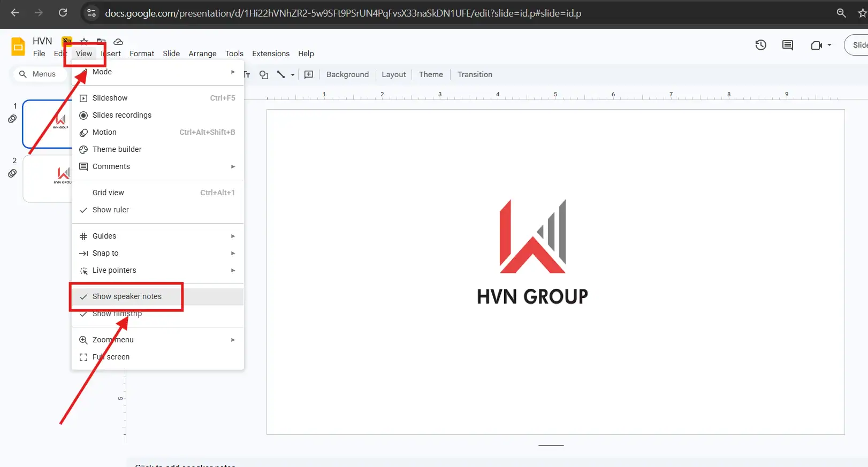Select the Shape tool icon
This screenshot has height=467, width=868.
click(264, 74)
